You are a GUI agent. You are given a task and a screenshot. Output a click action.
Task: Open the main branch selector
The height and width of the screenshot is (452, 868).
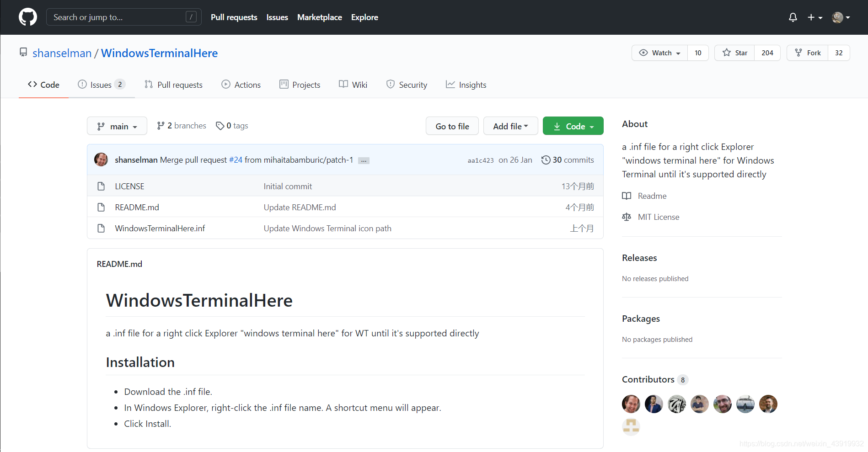click(117, 126)
